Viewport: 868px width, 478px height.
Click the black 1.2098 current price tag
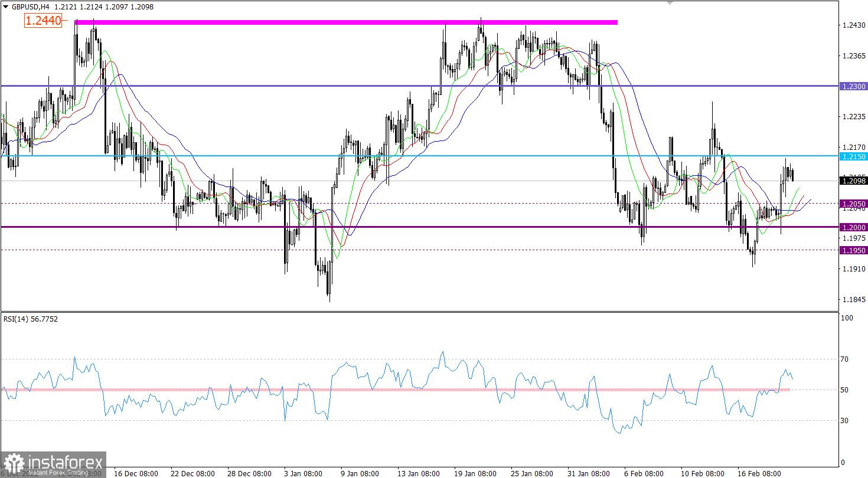[x=853, y=181]
